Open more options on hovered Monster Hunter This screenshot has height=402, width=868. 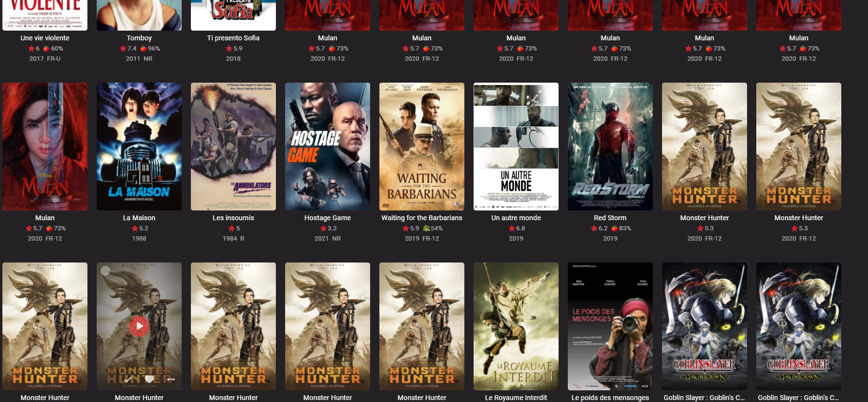pos(171,379)
